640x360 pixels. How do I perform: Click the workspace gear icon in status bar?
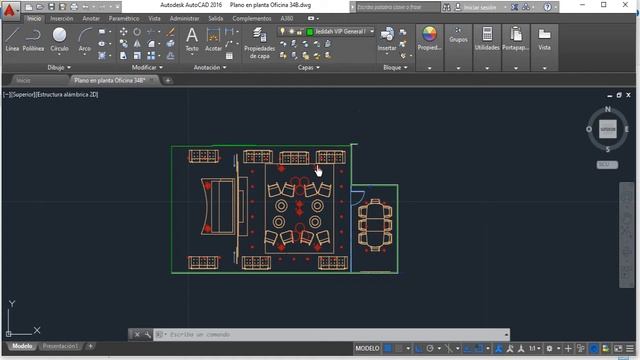(549, 348)
